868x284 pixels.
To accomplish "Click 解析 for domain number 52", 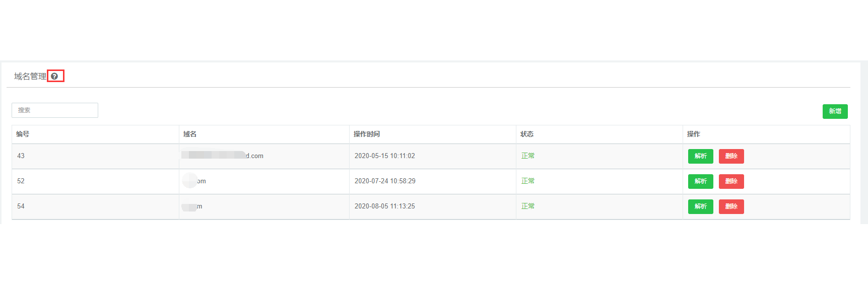I will [x=700, y=181].
